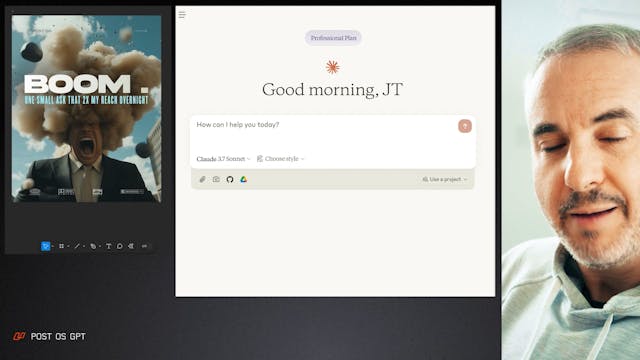Expand the Line tool options arrow
The height and width of the screenshot is (360, 640).
[84, 246]
